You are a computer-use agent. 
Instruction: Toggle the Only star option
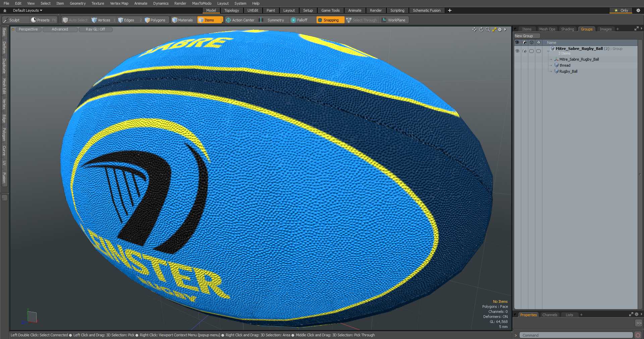tap(621, 10)
